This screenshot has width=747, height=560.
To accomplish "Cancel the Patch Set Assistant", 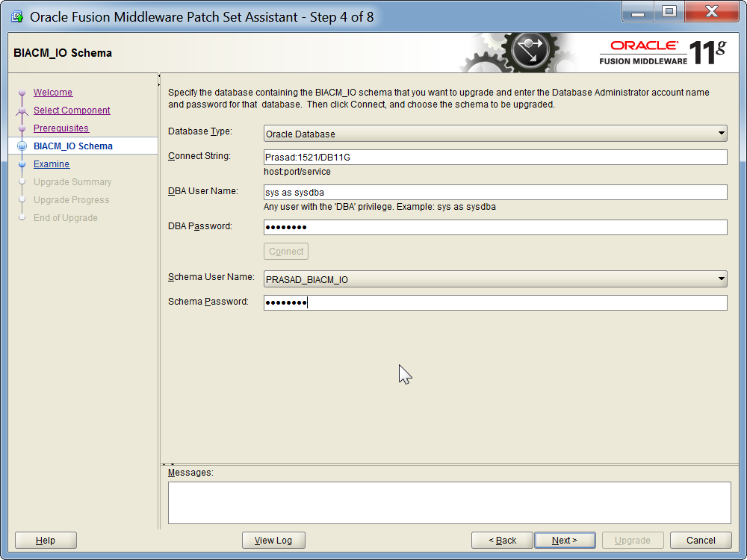I will (701, 541).
